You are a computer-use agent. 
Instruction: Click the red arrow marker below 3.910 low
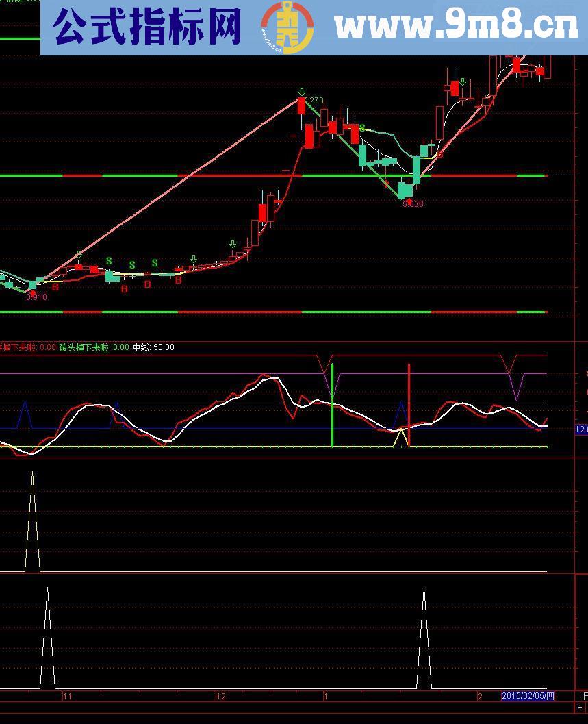click(32, 293)
